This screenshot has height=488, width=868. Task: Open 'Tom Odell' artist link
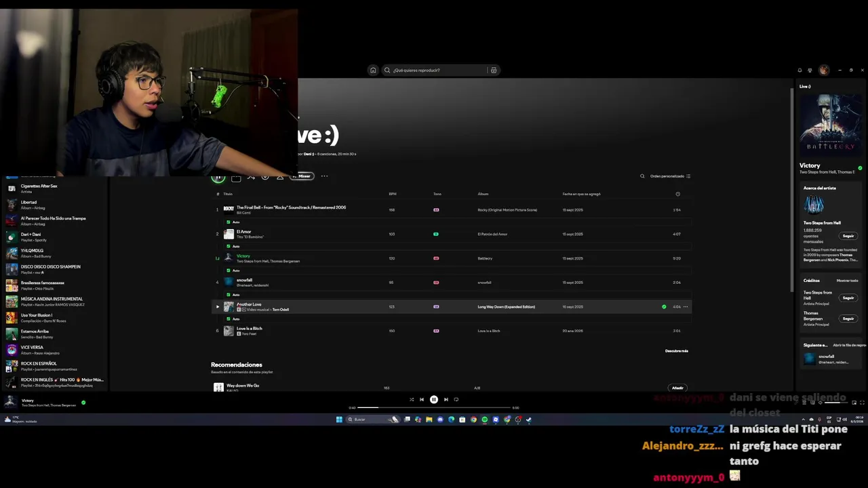click(x=281, y=310)
